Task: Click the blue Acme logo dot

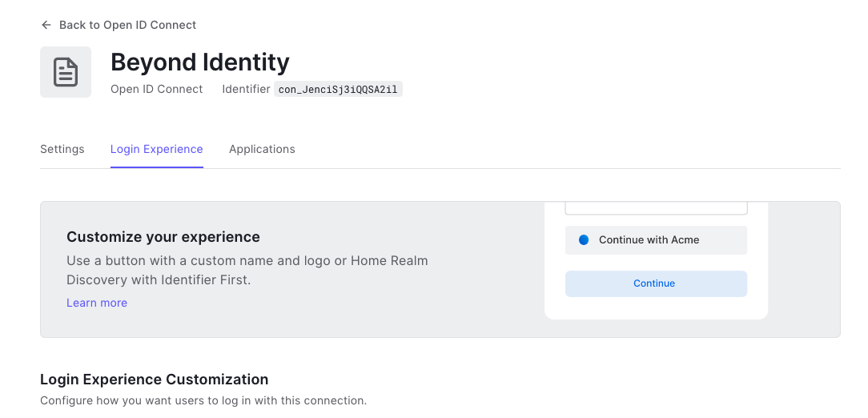Action: [x=584, y=239]
